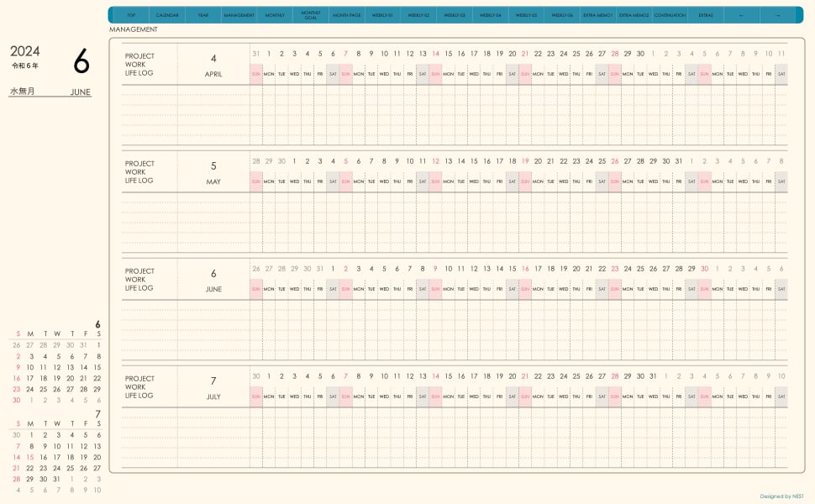Image resolution: width=815 pixels, height=504 pixels.
Task: Click date 28 in the July timeline row
Action: click(x=615, y=376)
